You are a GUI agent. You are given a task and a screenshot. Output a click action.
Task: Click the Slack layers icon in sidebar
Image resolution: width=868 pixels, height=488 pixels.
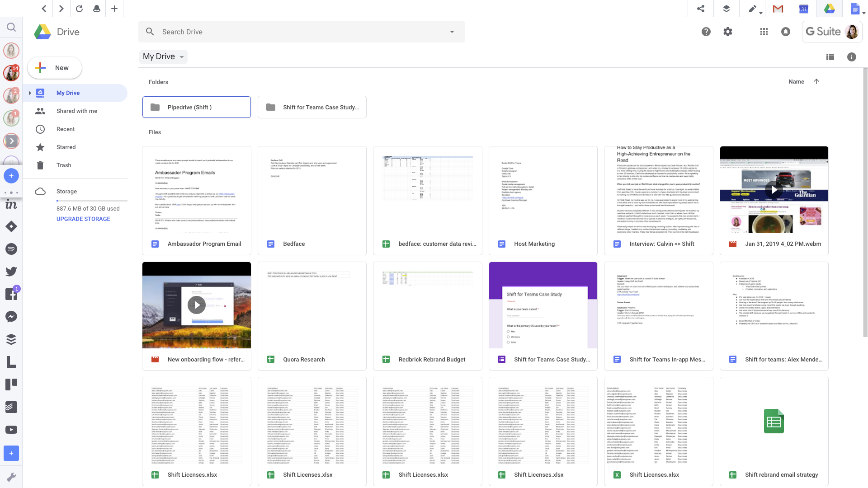pos(11,339)
